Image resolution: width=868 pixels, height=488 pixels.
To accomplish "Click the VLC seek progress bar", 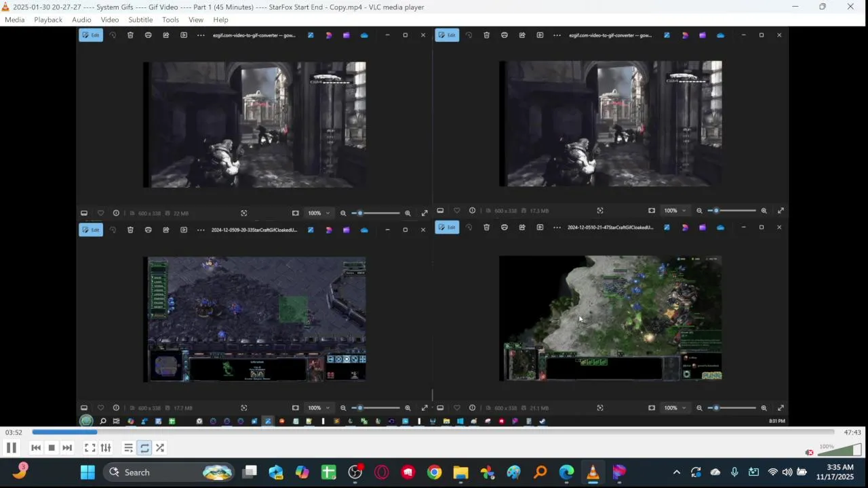I will pos(433,432).
